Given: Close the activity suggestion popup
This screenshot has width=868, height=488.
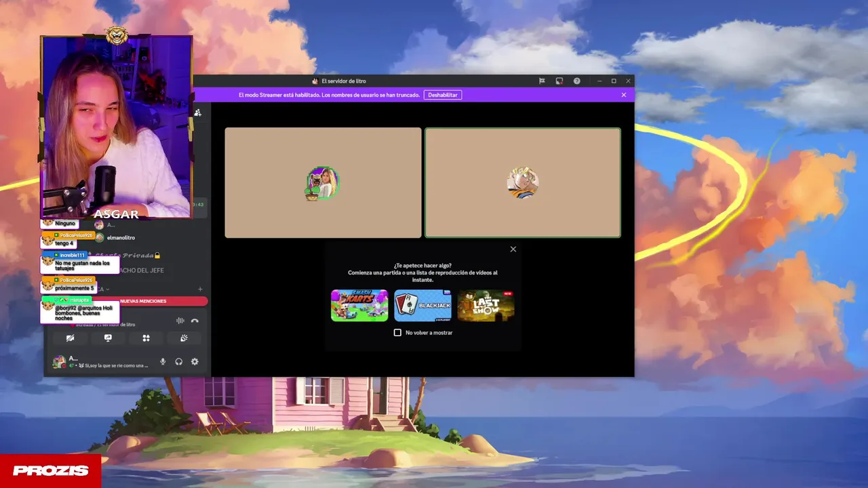Looking at the screenshot, I should pos(513,249).
